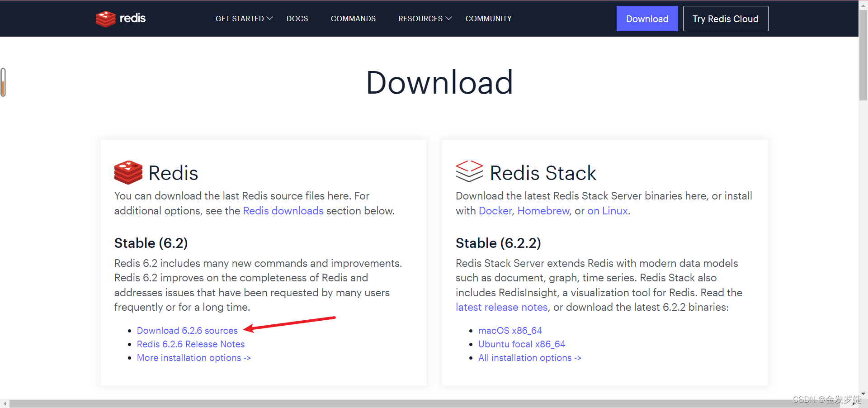This screenshot has height=408, width=868.
Task: Open the COMMANDS page from the navbar
Action: (353, 19)
